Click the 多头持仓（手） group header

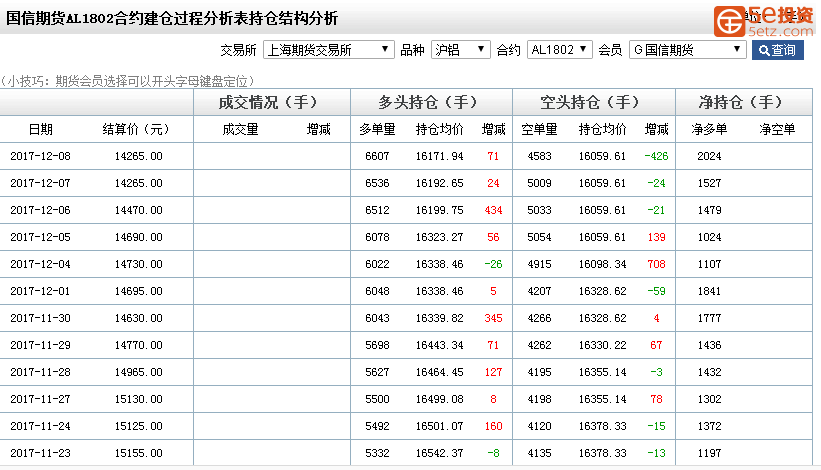click(x=428, y=102)
